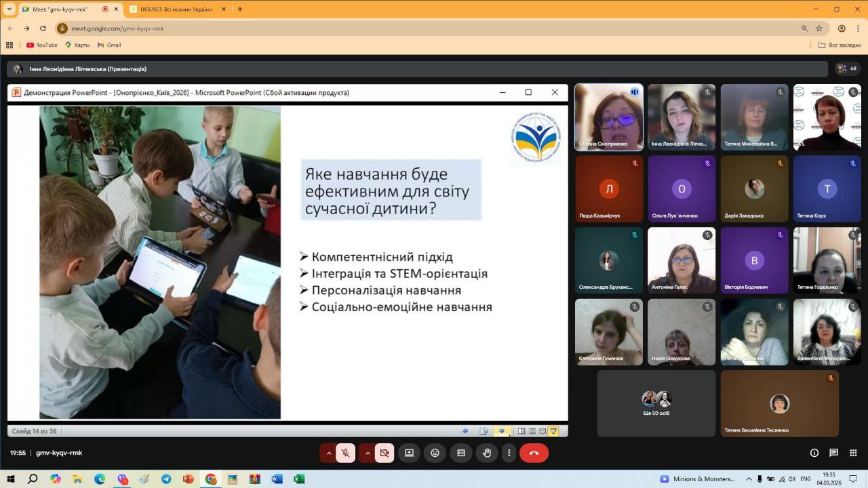Switch PowerPoint to Reading view
This screenshot has width=868, height=488.
point(542,430)
